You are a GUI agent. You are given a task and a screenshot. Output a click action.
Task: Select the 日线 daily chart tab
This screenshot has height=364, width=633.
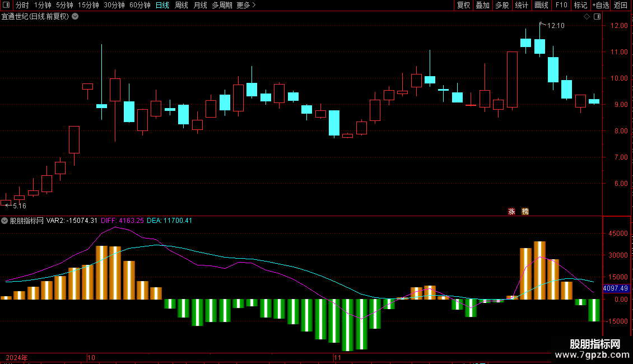click(162, 5)
